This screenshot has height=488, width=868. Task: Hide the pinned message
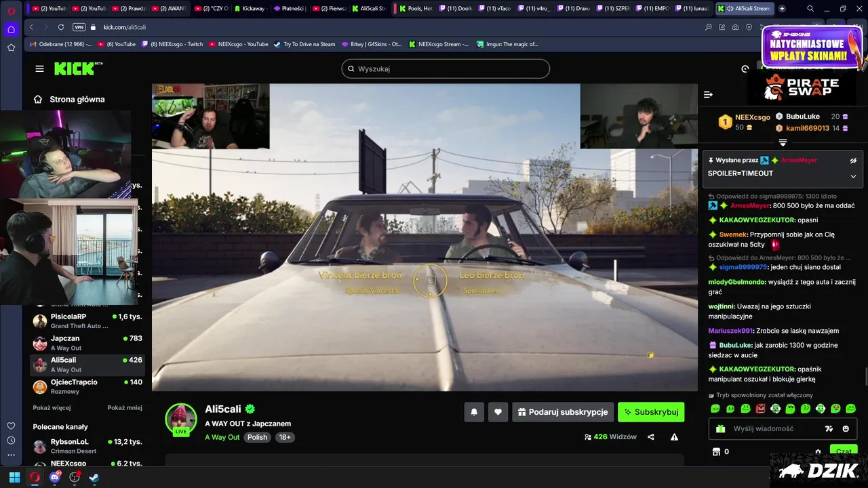point(853,161)
